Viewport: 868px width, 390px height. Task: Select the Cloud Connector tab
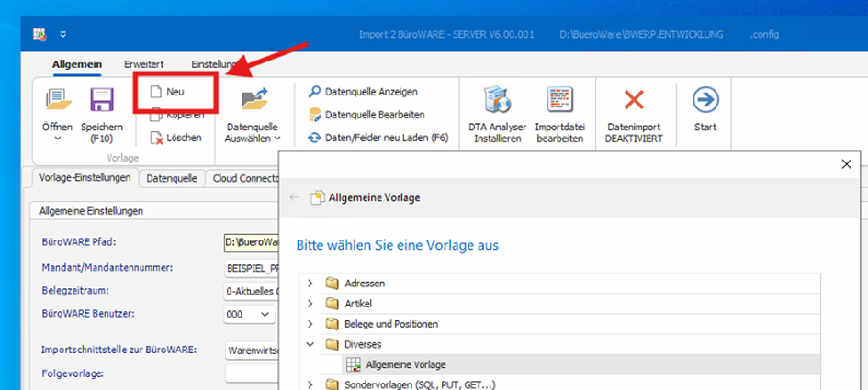243,178
